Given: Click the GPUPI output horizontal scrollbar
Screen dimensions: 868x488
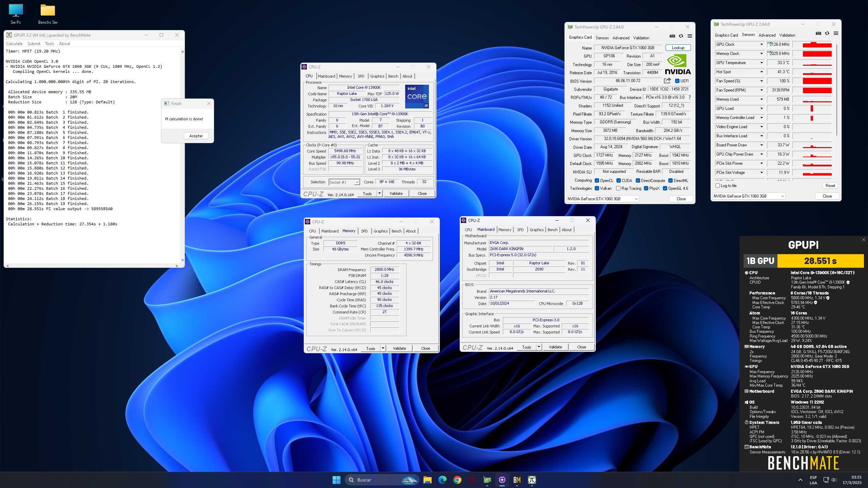Looking at the screenshot, I should (x=92, y=266).
